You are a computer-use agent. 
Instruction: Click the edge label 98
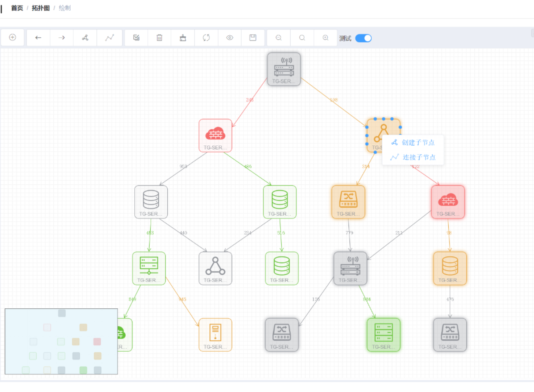pos(449,233)
